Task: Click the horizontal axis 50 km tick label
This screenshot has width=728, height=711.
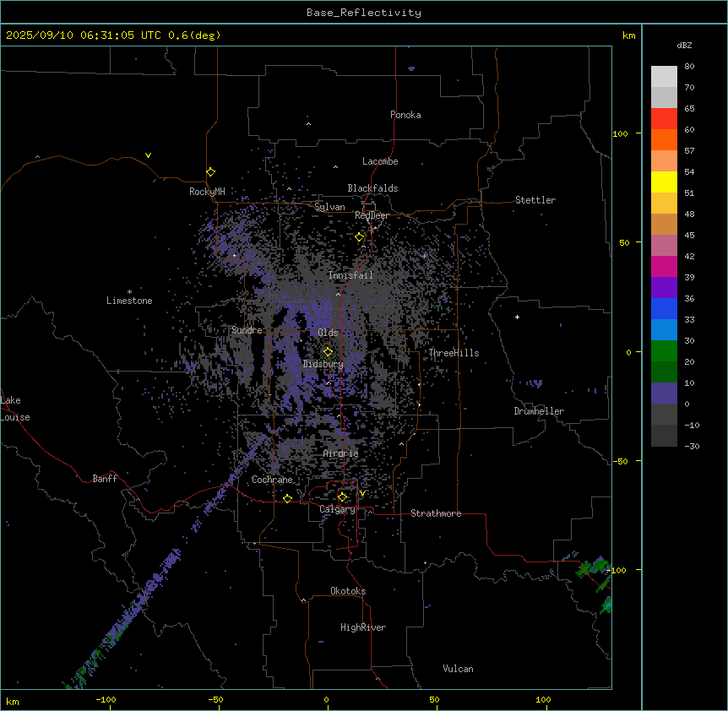Action: click(x=434, y=699)
